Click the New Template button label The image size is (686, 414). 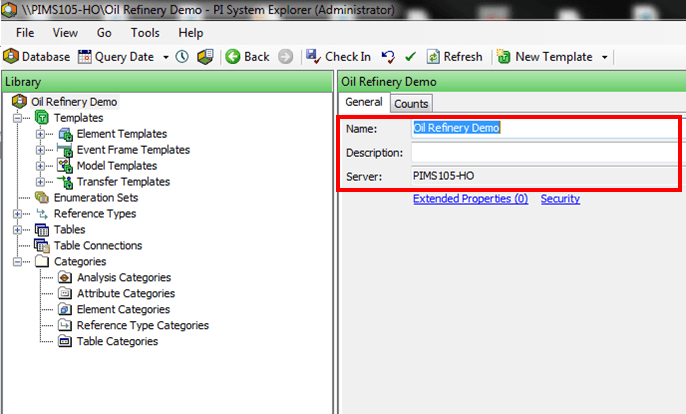[554, 57]
